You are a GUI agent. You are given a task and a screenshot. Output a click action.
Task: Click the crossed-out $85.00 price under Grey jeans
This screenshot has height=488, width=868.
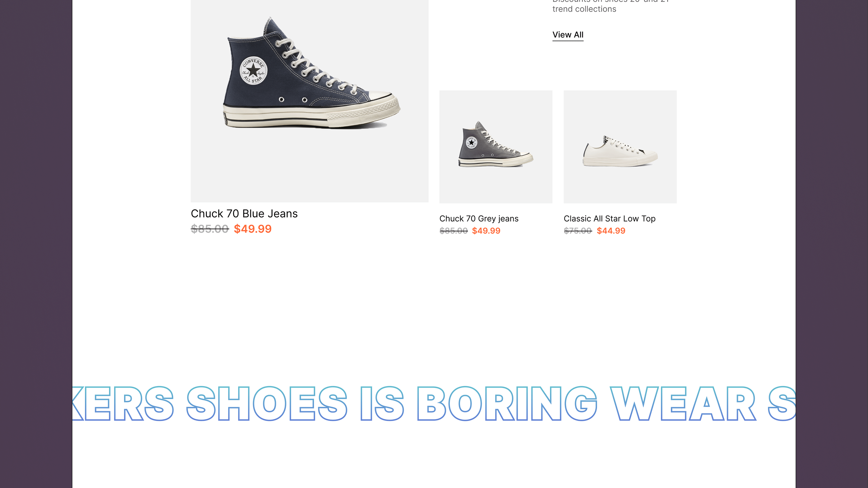(x=454, y=231)
